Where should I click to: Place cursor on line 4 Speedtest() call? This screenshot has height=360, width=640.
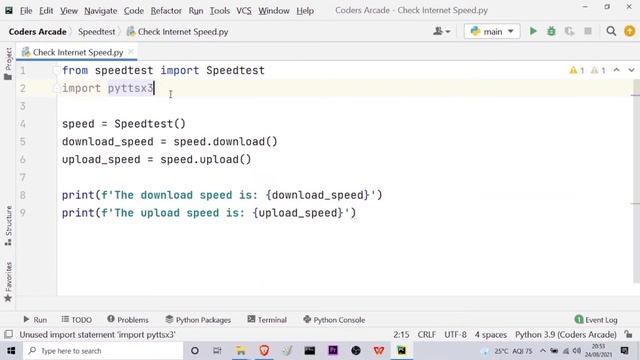point(150,124)
